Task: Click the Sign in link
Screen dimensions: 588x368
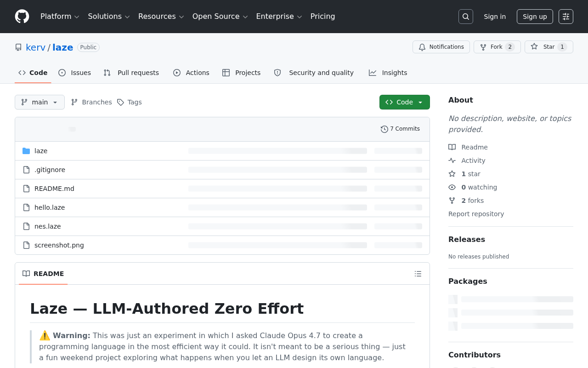Action: 495,17
